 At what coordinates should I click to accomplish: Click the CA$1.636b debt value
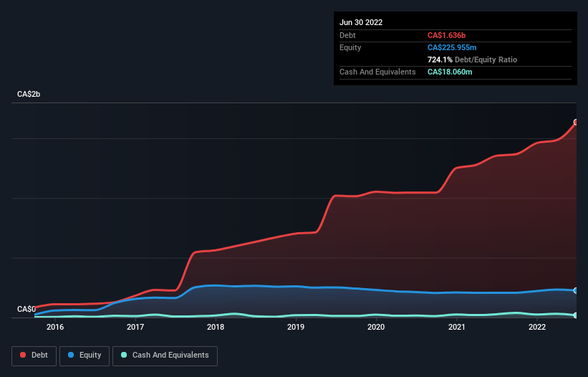pyautogui.click(x=446, y=35)
